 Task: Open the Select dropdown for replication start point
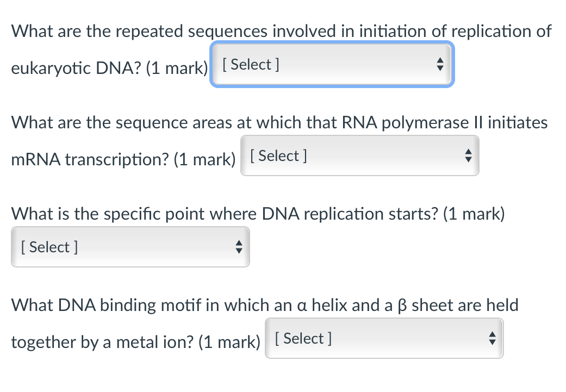coord(130,247)
